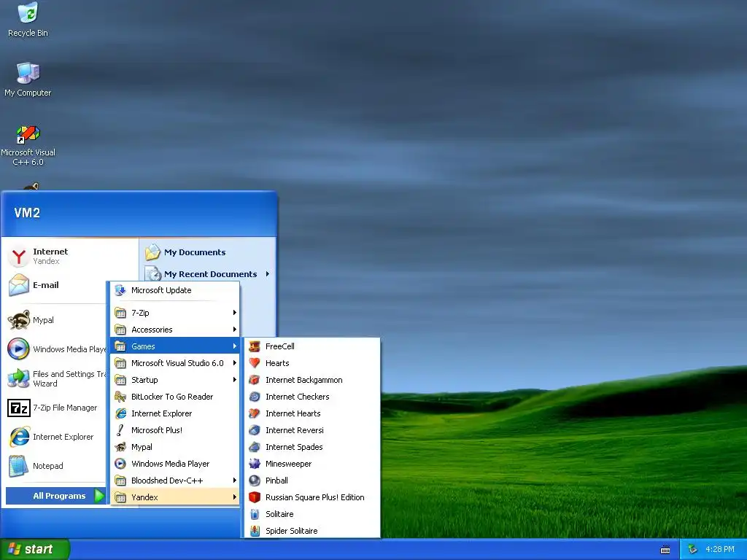Click the Internet Reversi icon
This screenshot has width=747, height=560.
pyautogui.click(x=255, y=430)
